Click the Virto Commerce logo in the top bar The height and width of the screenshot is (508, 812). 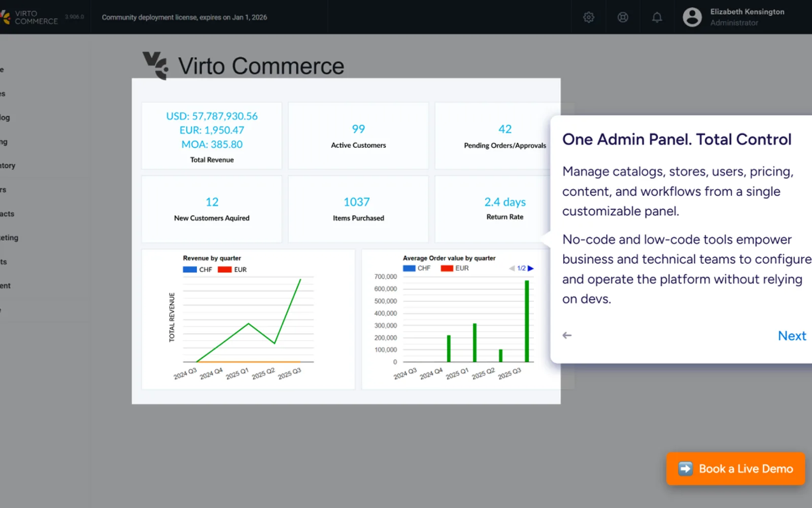click(x=29, y=17)
